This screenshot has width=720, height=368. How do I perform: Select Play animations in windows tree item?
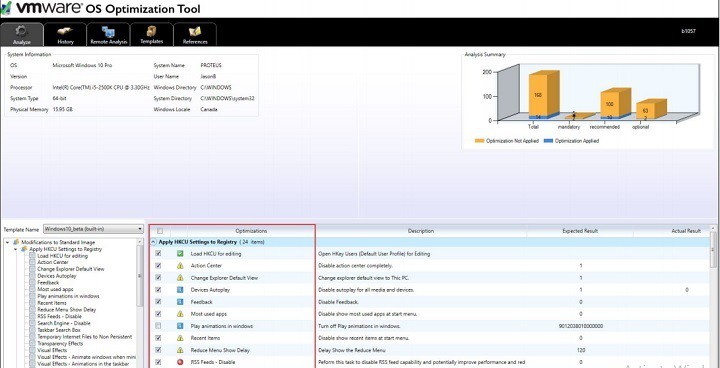coord(68,296)
